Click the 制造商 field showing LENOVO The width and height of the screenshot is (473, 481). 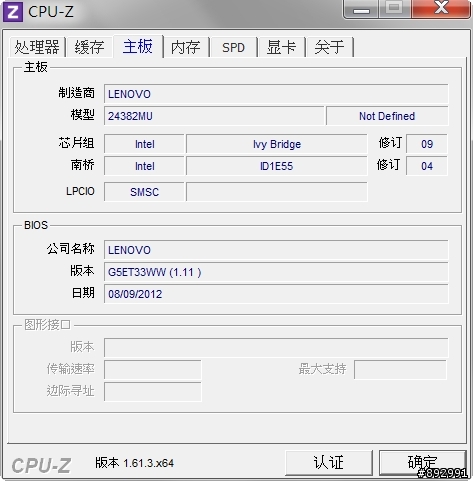click(x=276, y=94)
